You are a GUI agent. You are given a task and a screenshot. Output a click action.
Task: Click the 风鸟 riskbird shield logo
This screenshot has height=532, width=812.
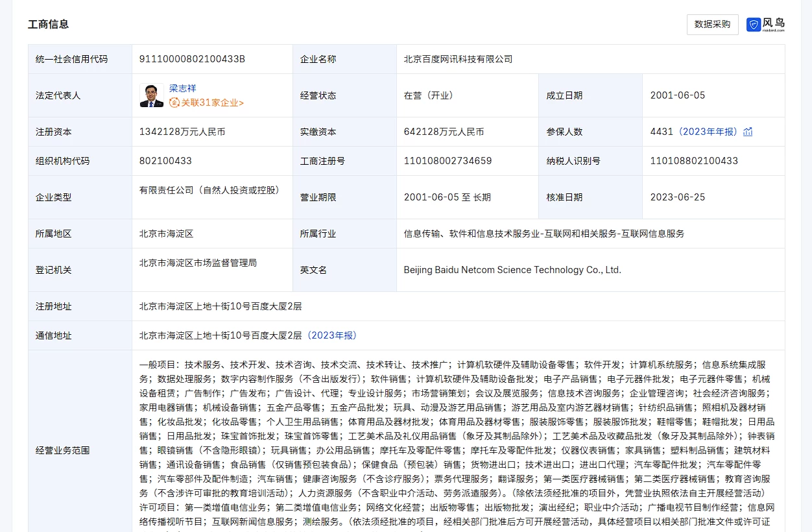pos(753,25)
